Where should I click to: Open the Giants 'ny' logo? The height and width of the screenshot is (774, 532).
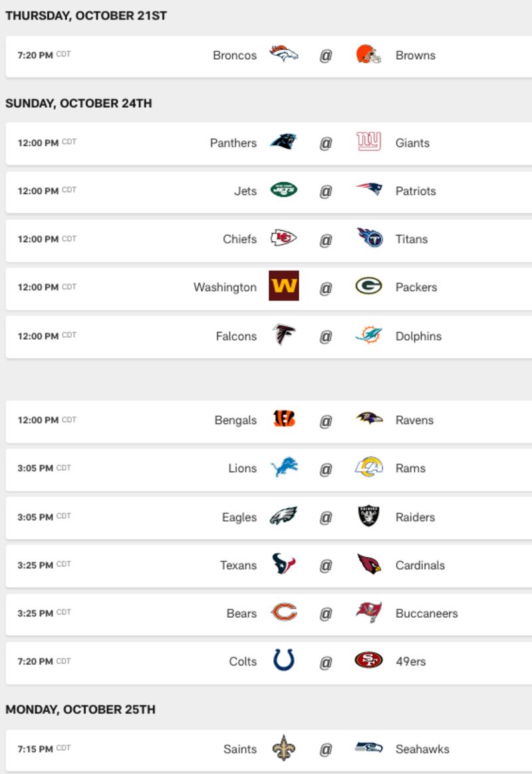tap(368, 141)
